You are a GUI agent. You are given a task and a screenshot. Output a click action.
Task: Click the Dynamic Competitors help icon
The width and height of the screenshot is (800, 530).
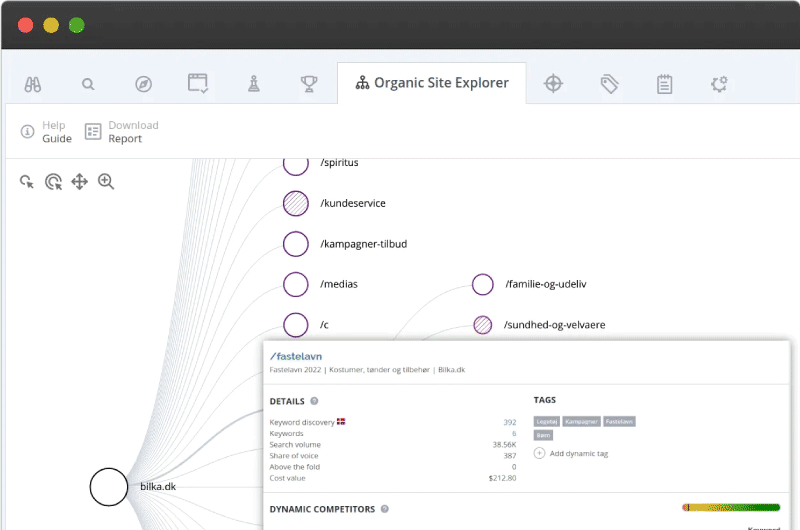385,509
